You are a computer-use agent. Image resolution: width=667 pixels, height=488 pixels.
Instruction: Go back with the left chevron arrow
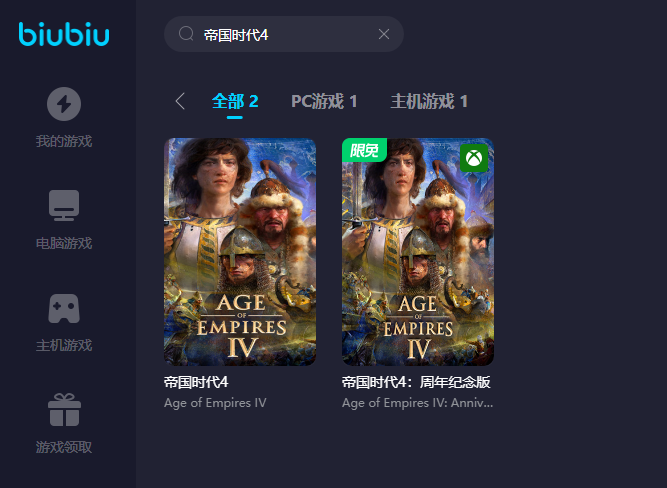(x=180, y=101)
